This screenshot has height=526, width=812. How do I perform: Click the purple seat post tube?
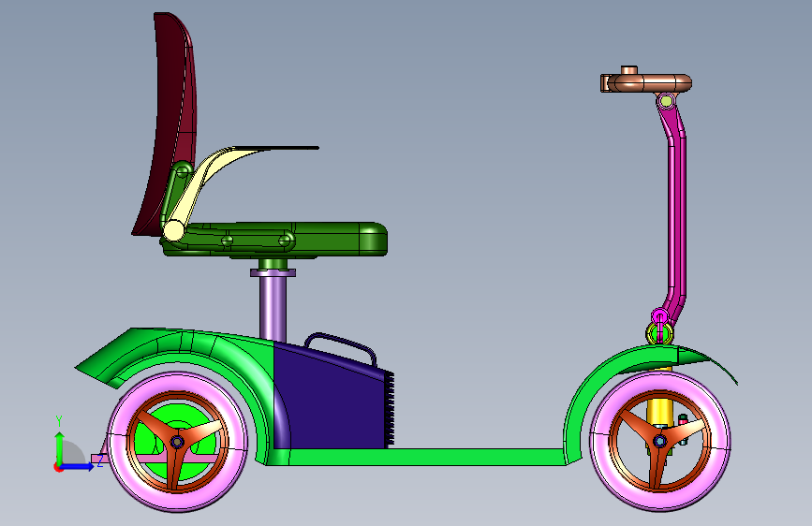[x=273, y=308]
